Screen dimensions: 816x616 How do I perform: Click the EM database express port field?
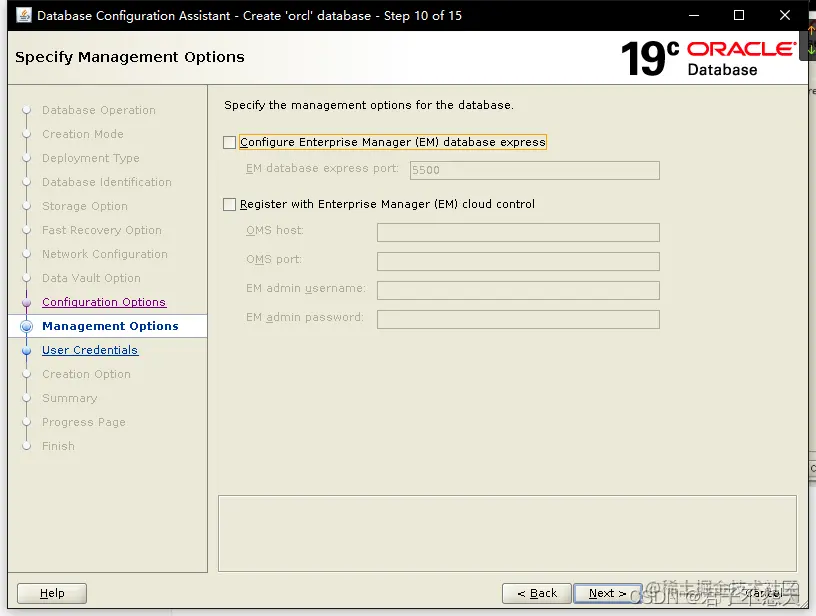point(534,170)
